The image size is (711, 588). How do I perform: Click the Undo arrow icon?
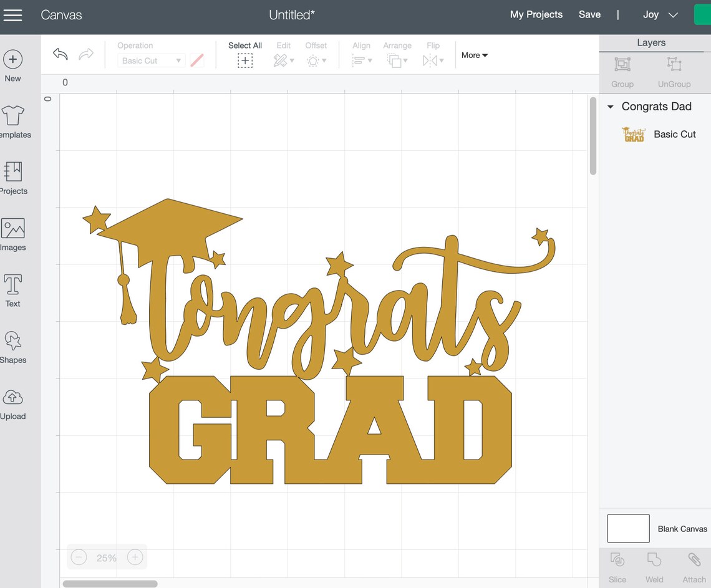(x=60, y=55)
